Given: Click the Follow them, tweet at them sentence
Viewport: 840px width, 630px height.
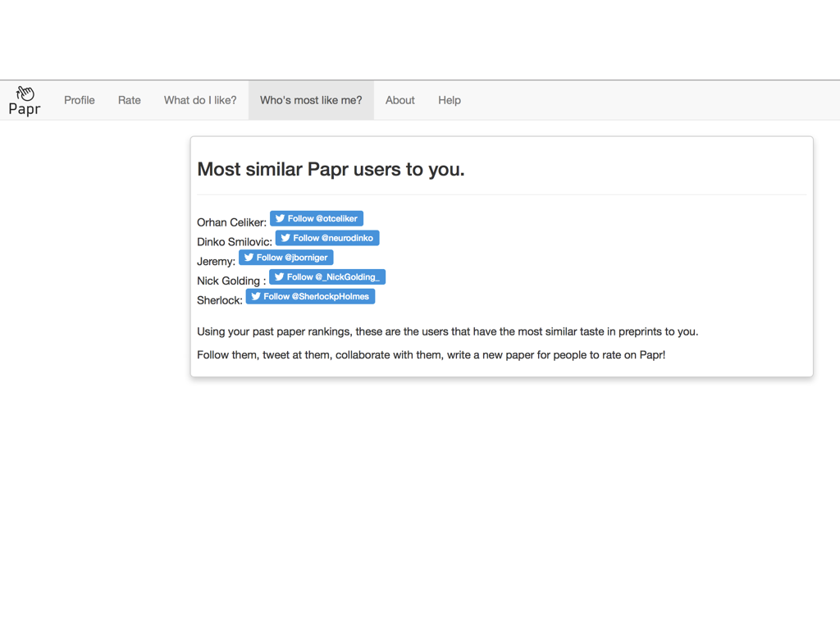Looking at the screenshot, I should [x=431, y=354].
